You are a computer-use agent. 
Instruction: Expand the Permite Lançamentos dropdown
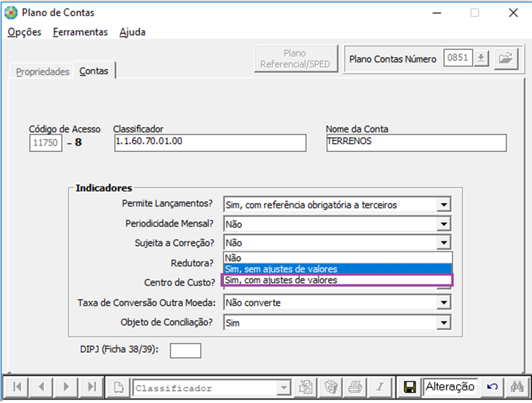444,205
